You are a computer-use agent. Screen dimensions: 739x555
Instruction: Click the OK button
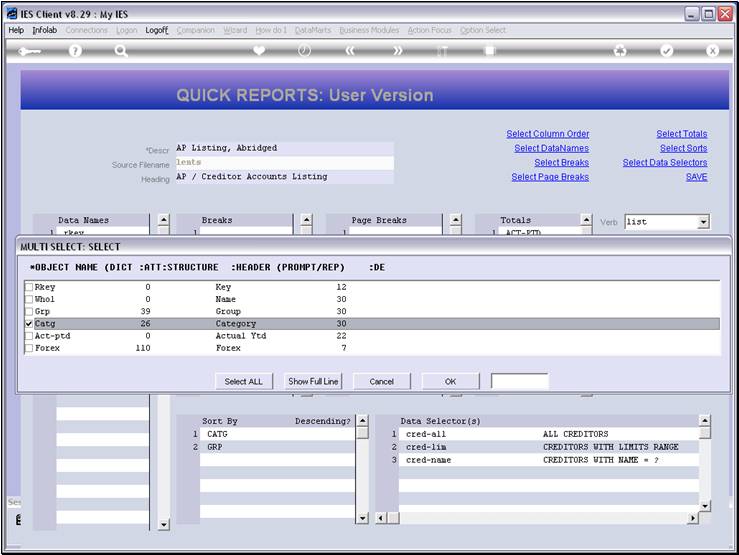[451, 381]
